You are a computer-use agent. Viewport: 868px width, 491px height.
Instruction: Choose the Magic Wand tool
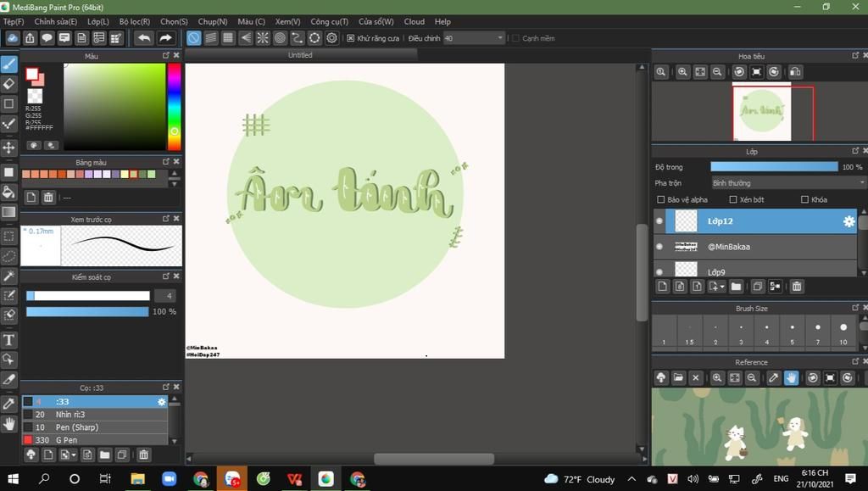pyautogui.click(x=9, y=276)
